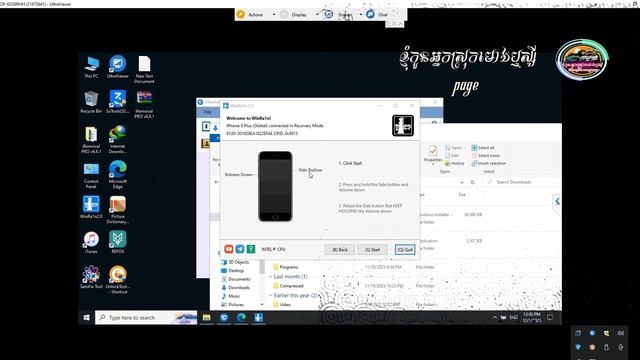Open Control Panel desktop icon
The image size is (640, 360).
pyautogui.click(x=91, y=176)
